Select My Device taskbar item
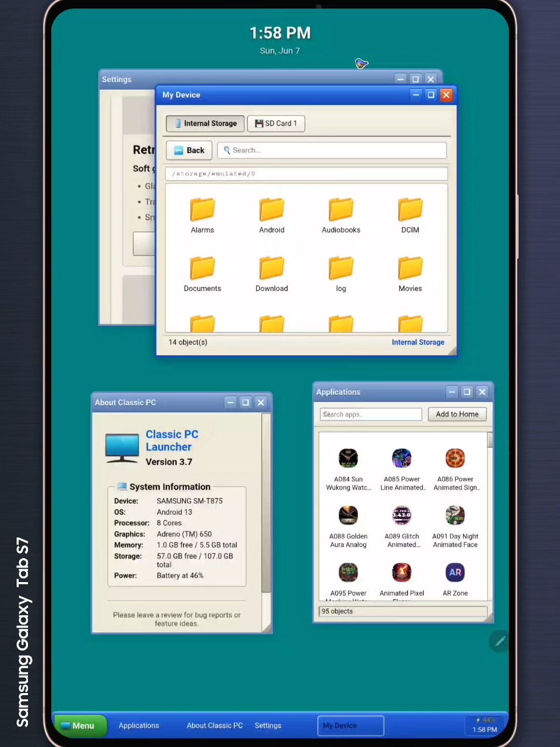The image size is (560, 747). click(x=351, y=726)
